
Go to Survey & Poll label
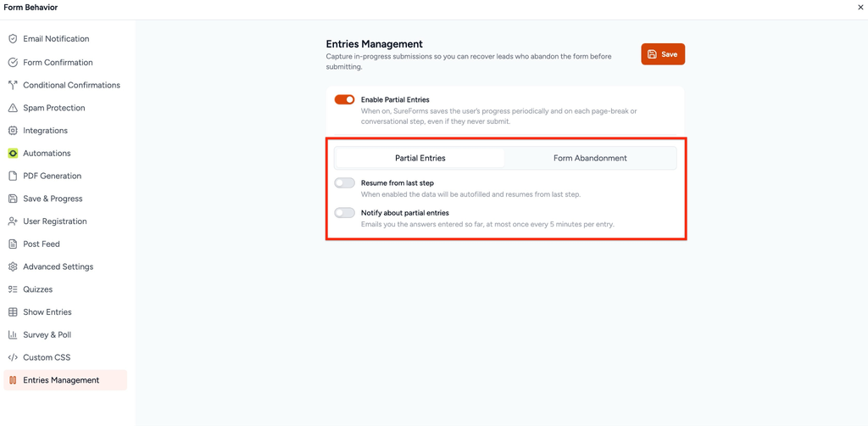coord(47,335)
